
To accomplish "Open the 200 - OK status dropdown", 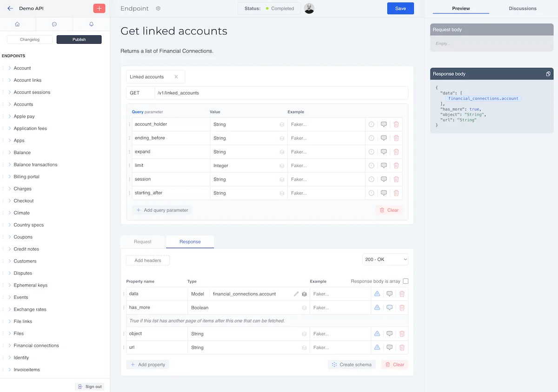I will (x=385, y=259).
